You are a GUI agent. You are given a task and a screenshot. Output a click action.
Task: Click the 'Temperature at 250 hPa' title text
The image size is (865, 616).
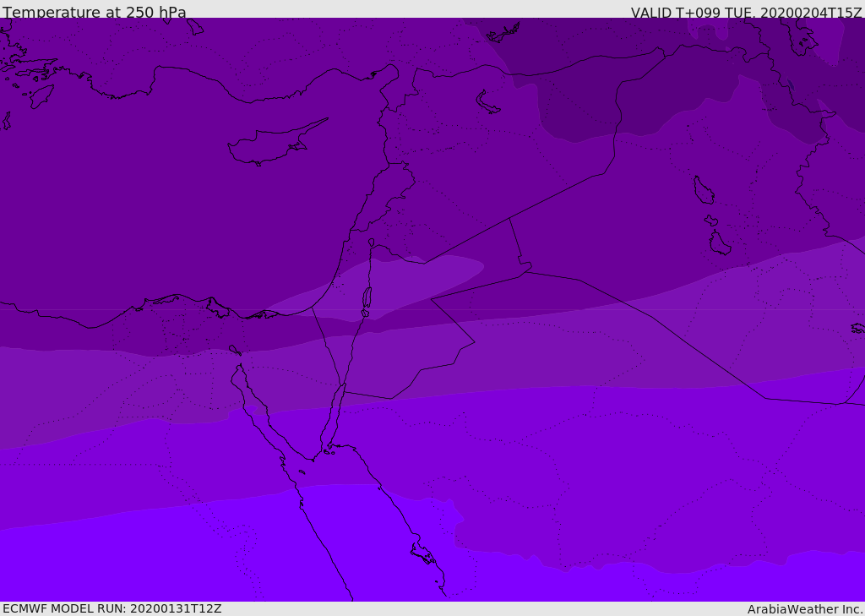coord(95,12)
